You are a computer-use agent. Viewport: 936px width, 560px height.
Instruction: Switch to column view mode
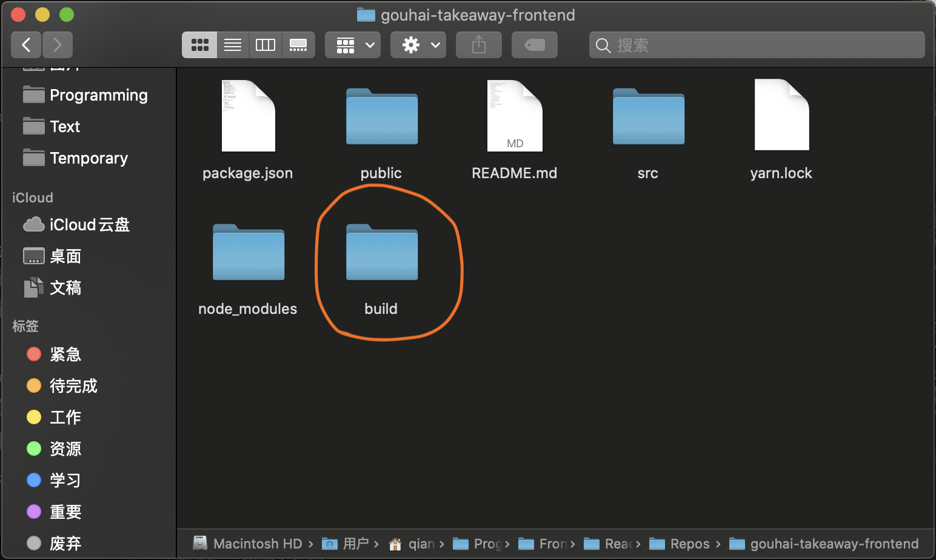tap(266, 45)
